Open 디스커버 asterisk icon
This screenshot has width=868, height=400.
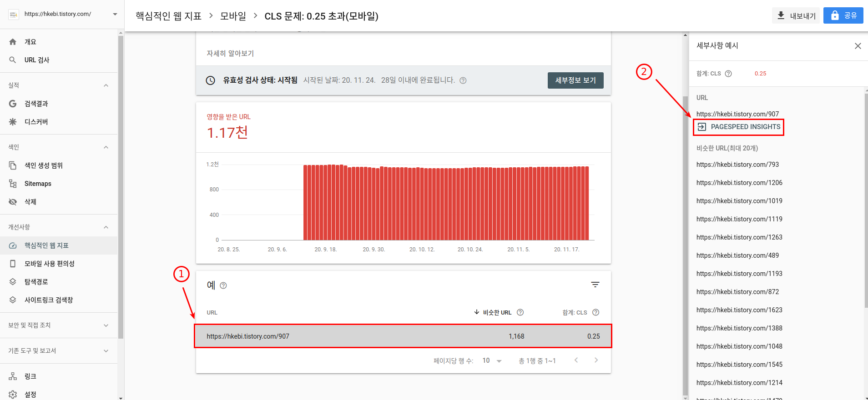tap(13, 122)
